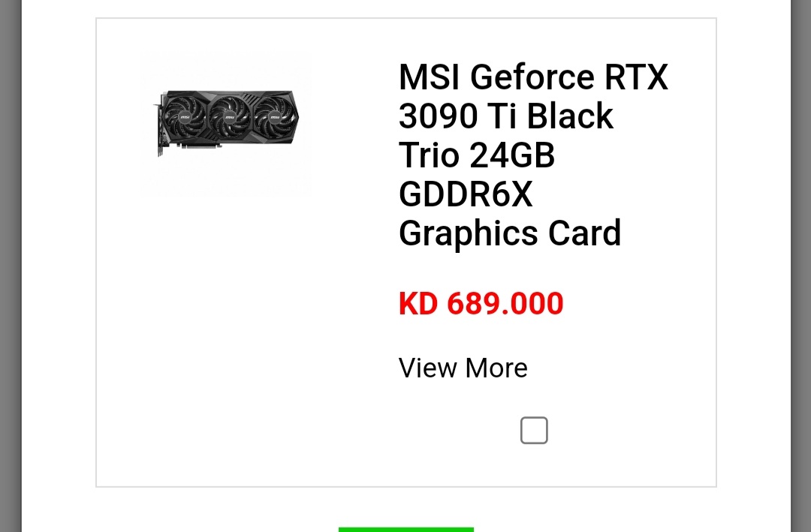Tick the compare checkbox under View More
This screenshot has width=811, height=532.
pyautogui.click(x=534, y=430)
